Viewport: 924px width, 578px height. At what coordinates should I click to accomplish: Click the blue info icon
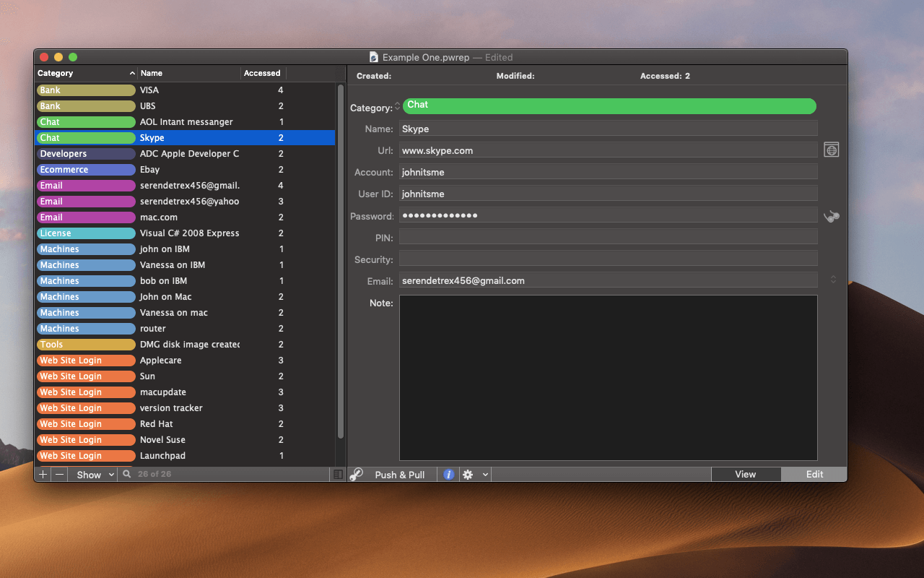(448, 475)
